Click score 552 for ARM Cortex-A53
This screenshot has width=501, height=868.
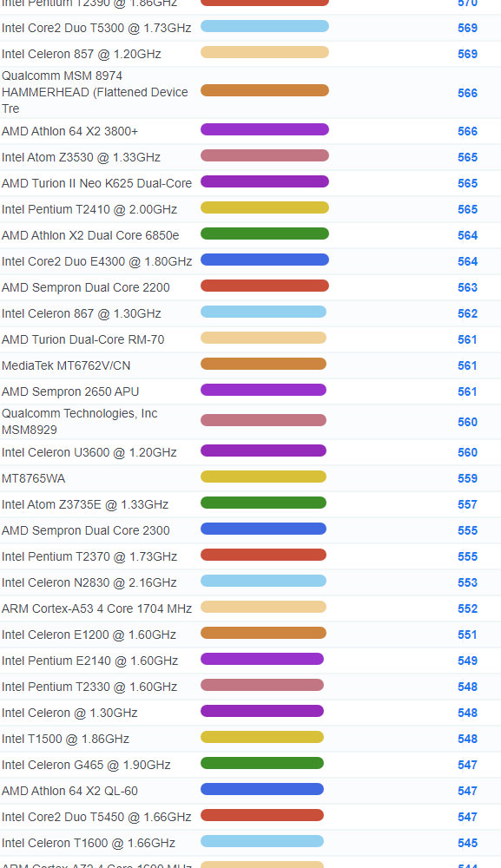[x=467, y=608]
